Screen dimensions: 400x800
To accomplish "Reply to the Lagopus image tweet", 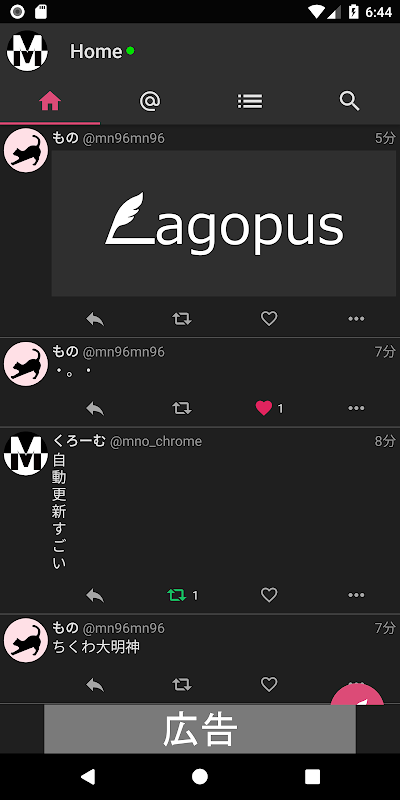I will pyautogui.click(x=95, y=319).
